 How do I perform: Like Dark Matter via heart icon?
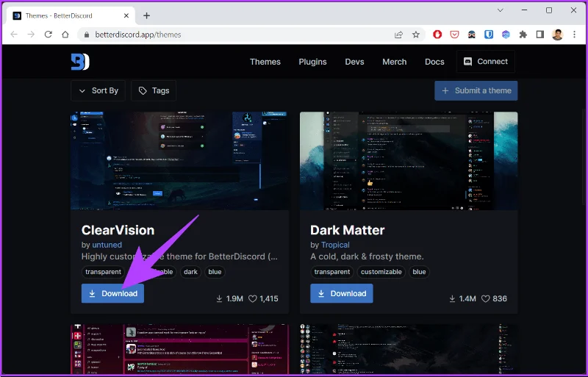[486, 299]
